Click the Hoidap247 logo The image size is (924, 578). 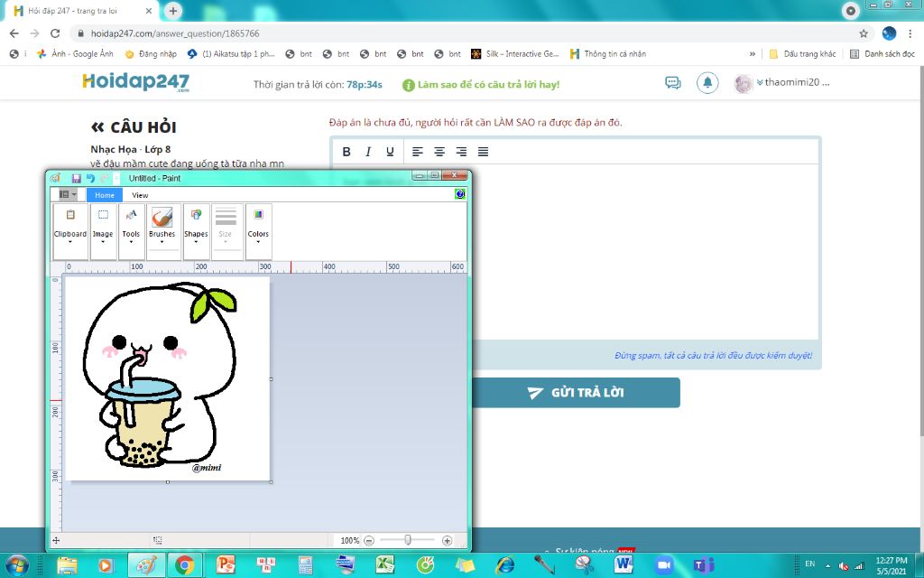(x=136, y=82)
